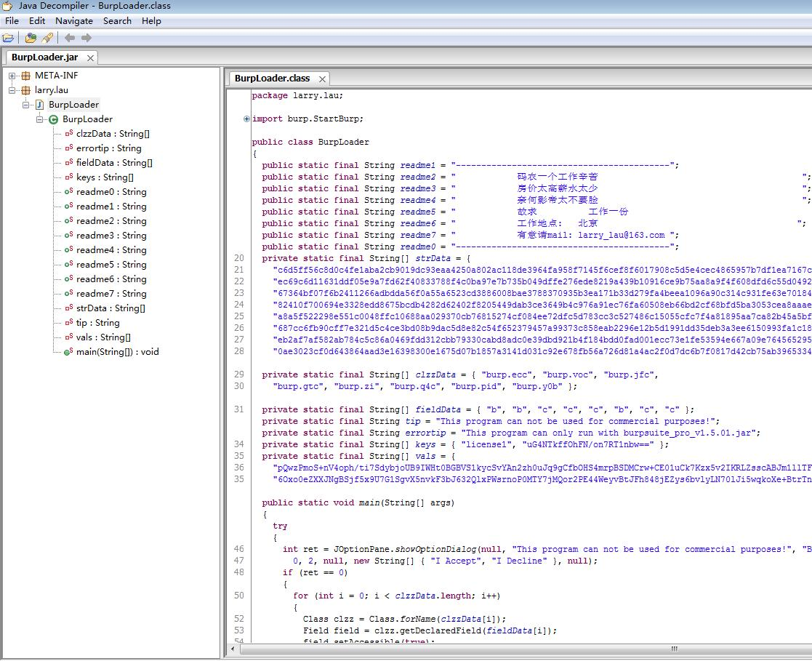The width and height of the screenshot is (812, 661).
Task: Click the horizontal scrollbar in code view
Action: click(x=673, y=649)
